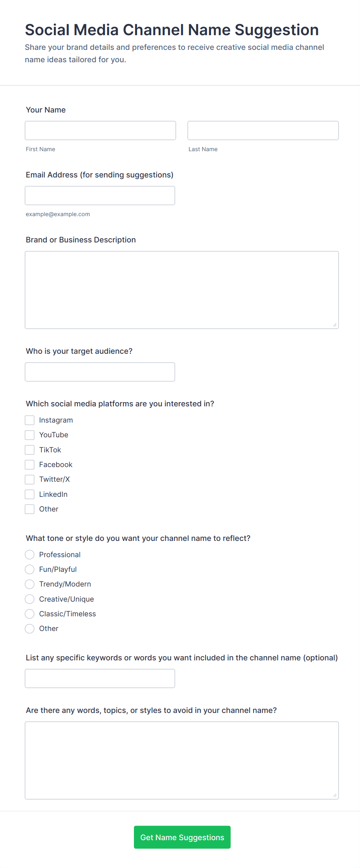Enable the Twitter/X checkbox

(29, 479)
